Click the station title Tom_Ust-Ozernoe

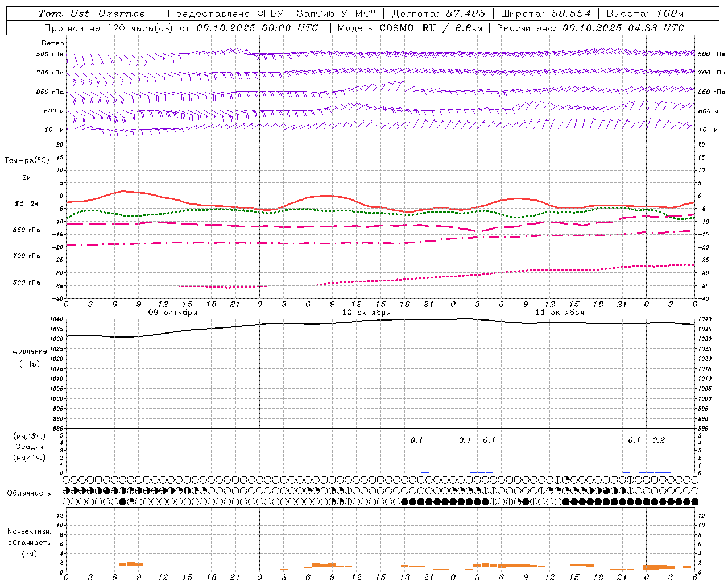tap(92, 14)
